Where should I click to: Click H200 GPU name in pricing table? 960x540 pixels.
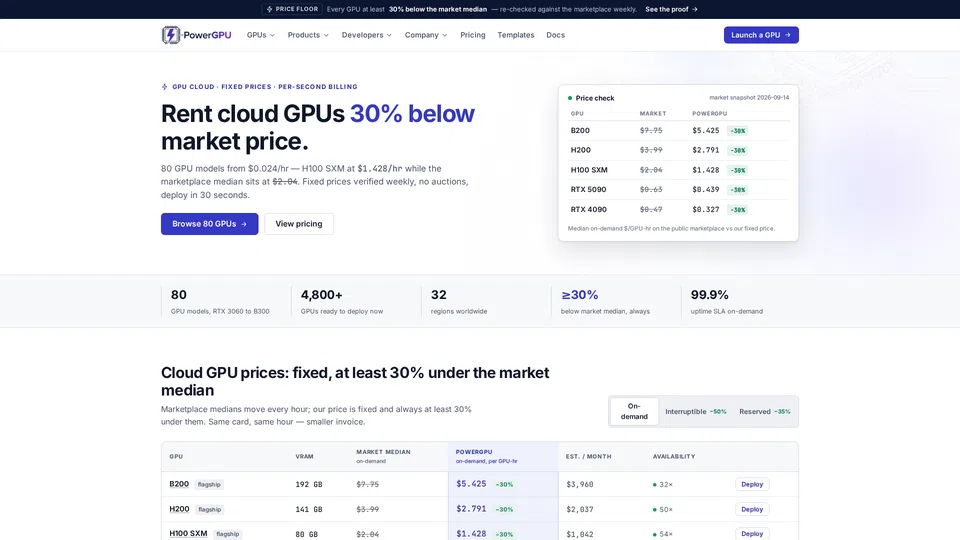coord(179,509)
